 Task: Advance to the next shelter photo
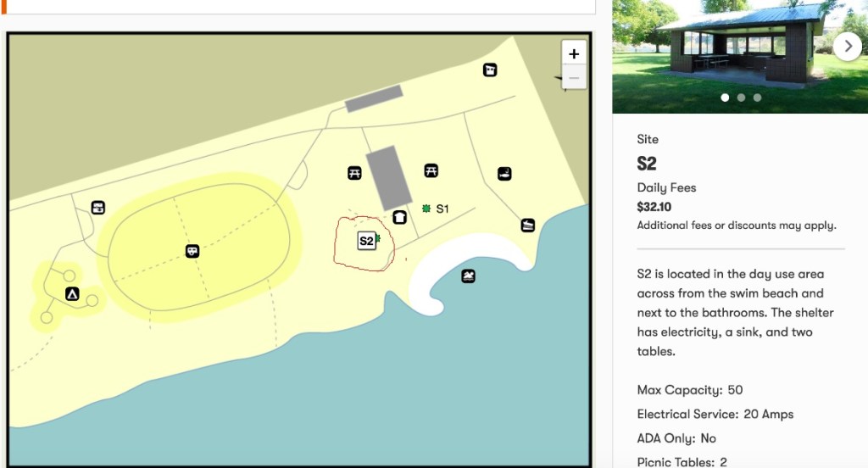pyautogui.click(x=848, y=47)
